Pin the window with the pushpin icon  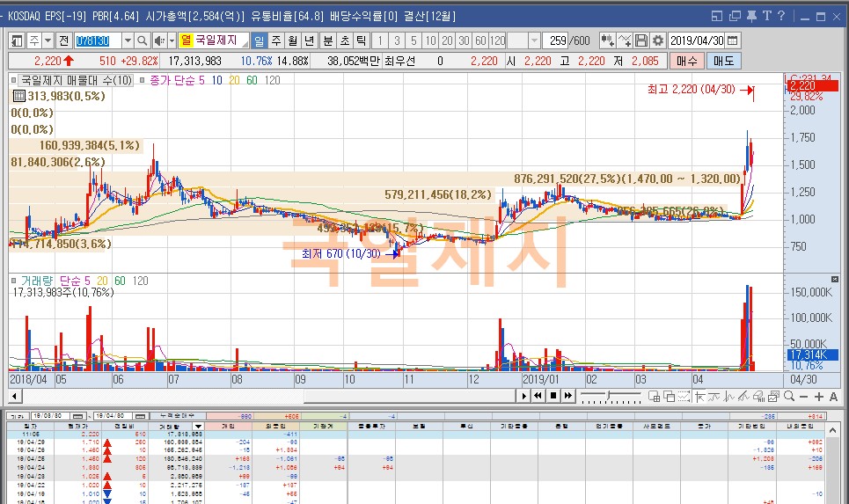click(x=752, y=16)
